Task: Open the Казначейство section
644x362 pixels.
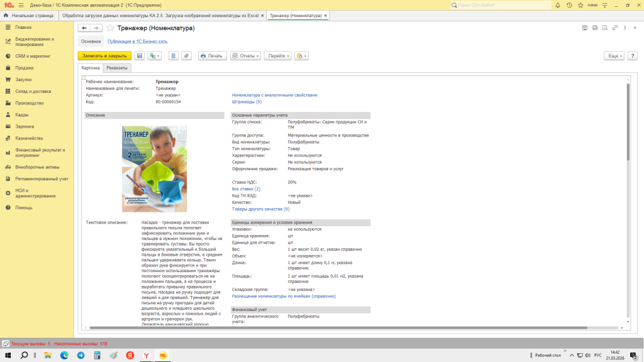Action: 29,138
